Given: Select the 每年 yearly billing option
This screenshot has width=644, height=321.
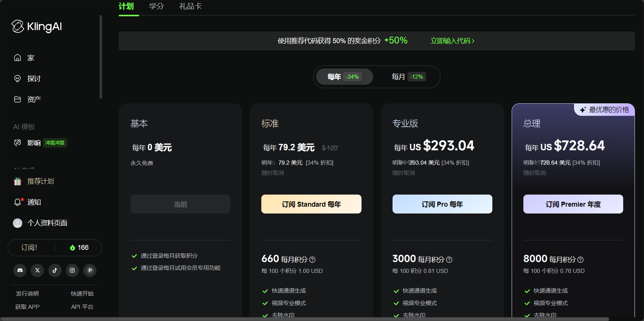Looking at the screenshot, I should (345, 77).
